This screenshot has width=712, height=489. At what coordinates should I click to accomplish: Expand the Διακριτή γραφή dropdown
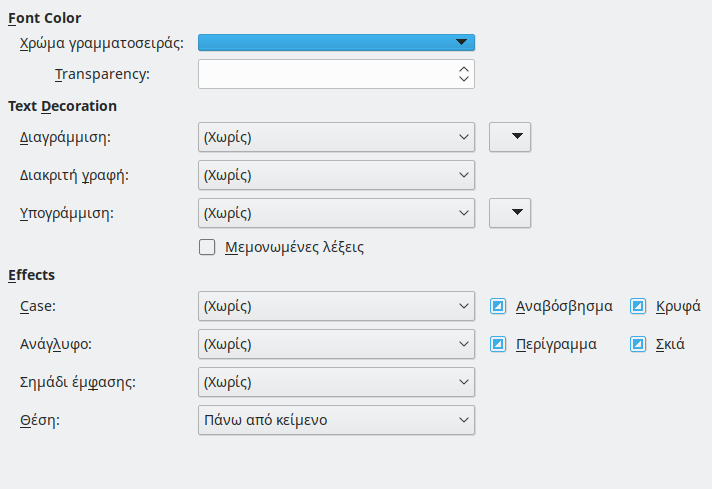pyautogui.click(x=336, y=175)
